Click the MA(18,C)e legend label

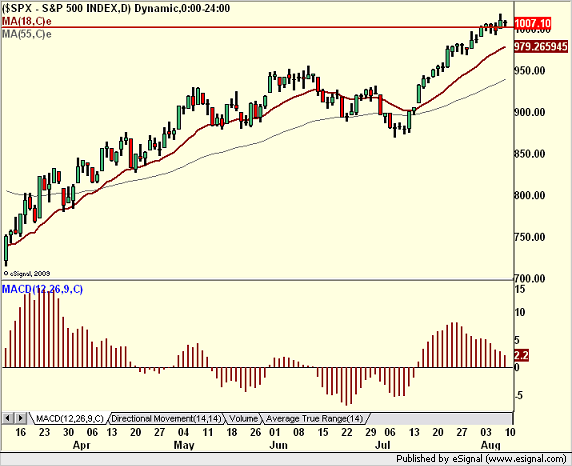pos(27,21)
